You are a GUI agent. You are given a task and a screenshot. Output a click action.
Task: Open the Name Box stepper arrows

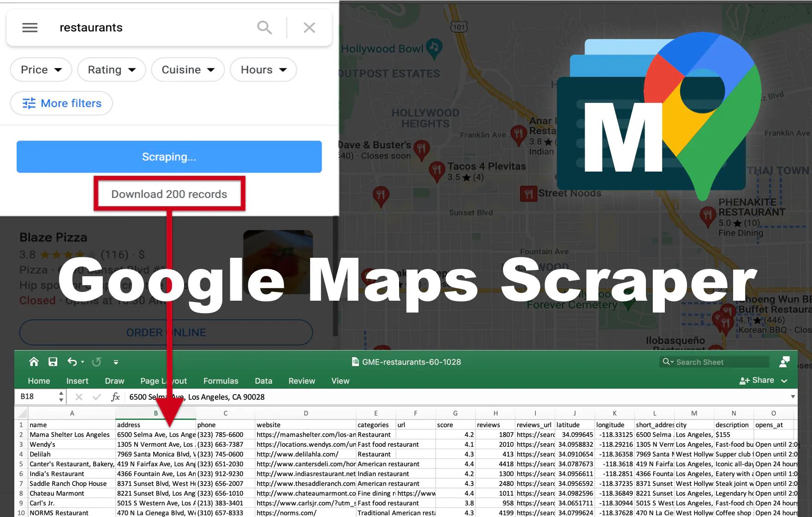pyautogui.click(x=61, y=397)
